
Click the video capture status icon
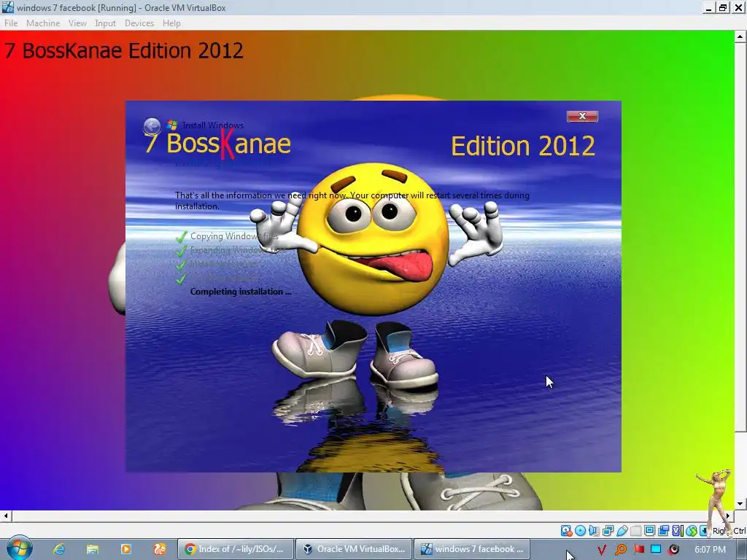[x=663, y=531]
